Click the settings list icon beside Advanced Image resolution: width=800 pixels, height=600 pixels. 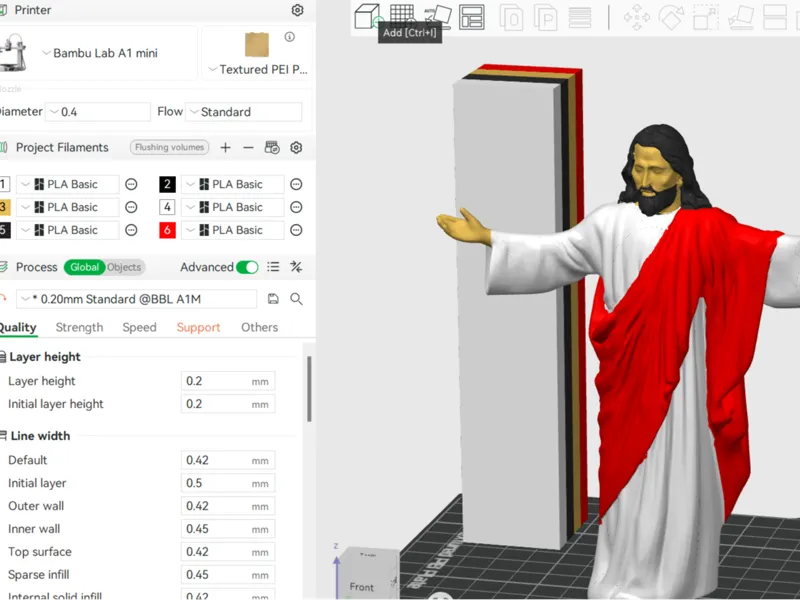273,267
